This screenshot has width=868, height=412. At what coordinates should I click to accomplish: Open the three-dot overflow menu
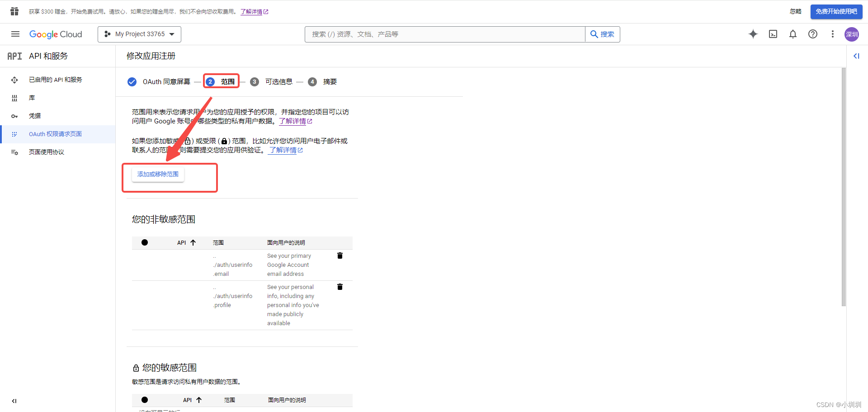click(833, 34)
